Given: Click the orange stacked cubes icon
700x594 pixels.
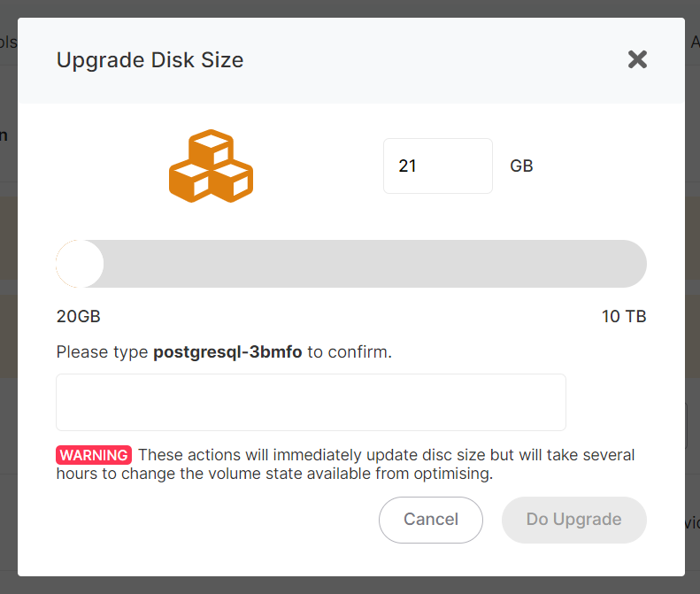Looking at the screenshot, I should [x=211, y=166].
